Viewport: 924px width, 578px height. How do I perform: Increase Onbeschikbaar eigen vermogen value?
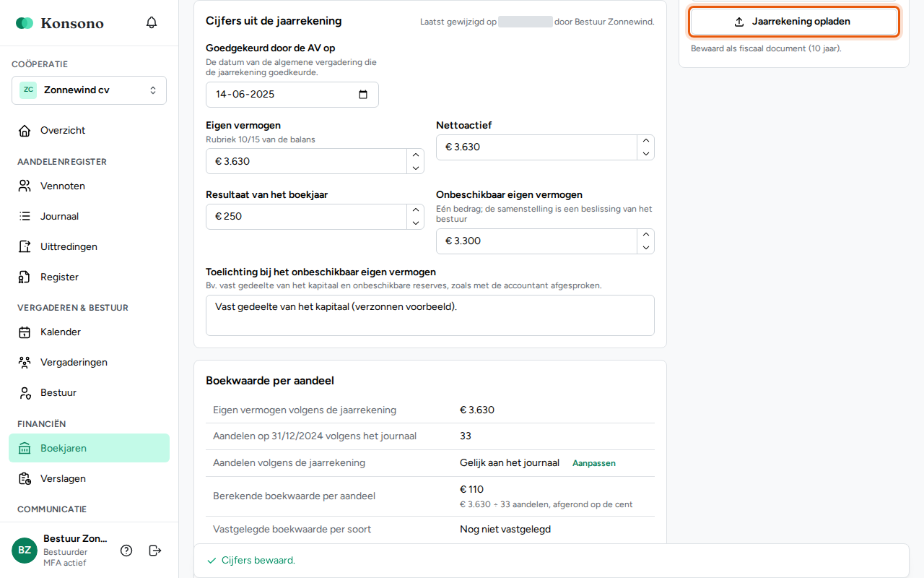pos(645,235)
